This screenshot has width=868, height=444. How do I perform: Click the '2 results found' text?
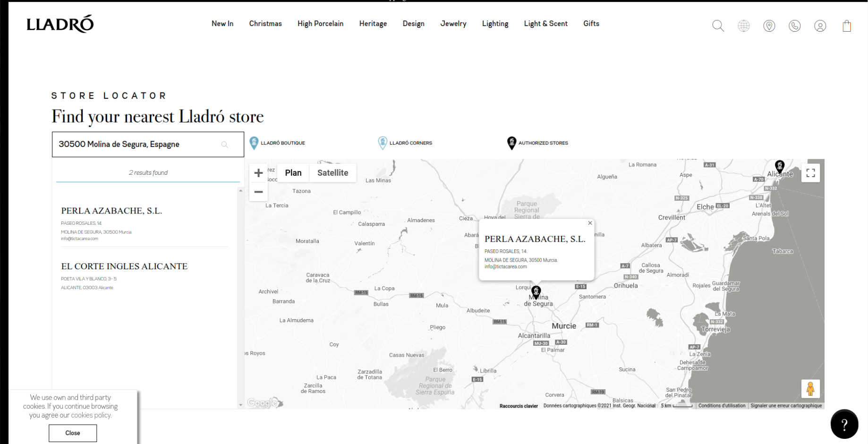click(148, 173)
